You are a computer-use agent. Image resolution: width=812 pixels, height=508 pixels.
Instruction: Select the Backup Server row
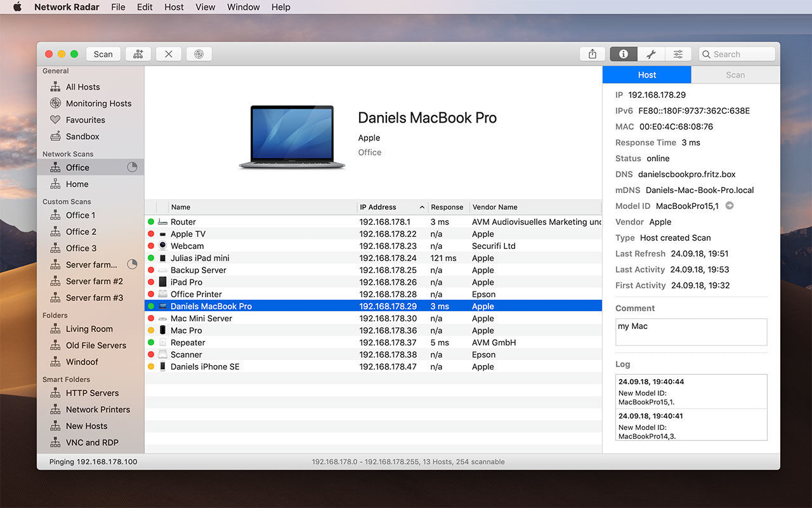[373, 271]
